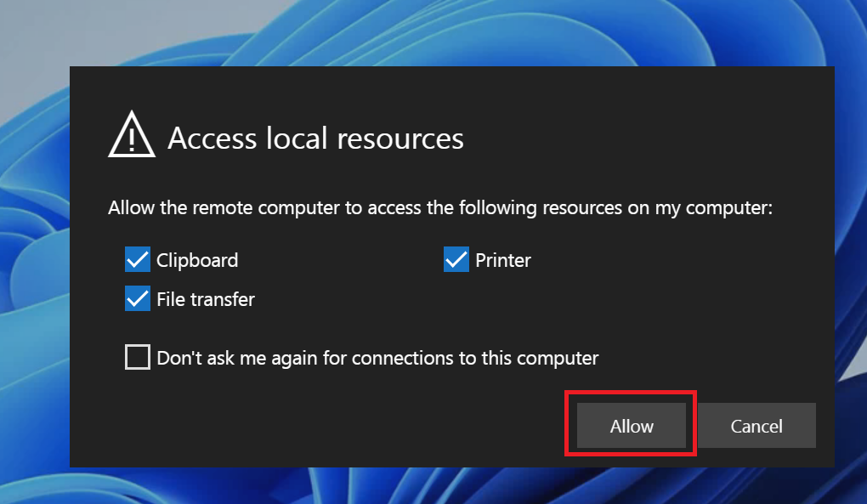Click the Printer label text
The height and width of the screenshot is (504, 867).
tap(503, 260)
